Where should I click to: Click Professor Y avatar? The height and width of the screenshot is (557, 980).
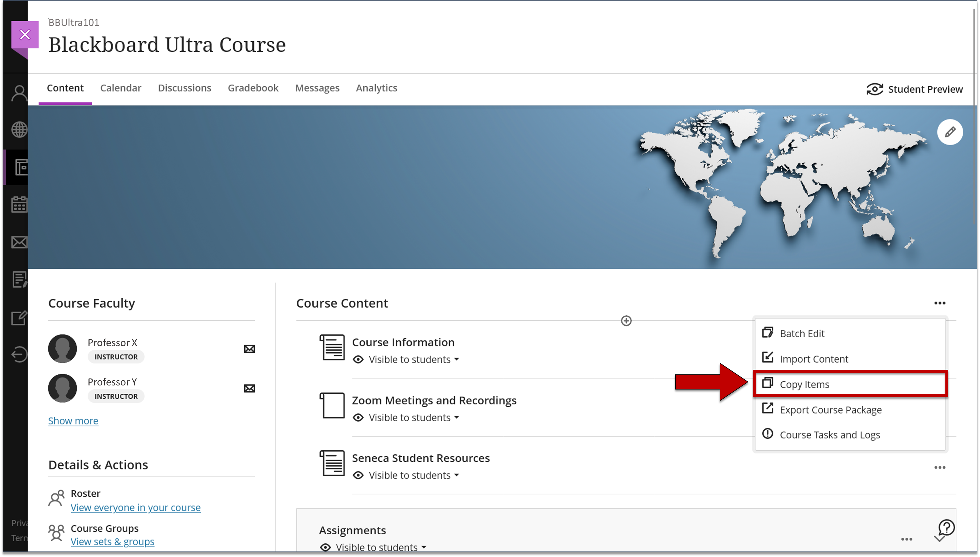click(62, 388)
